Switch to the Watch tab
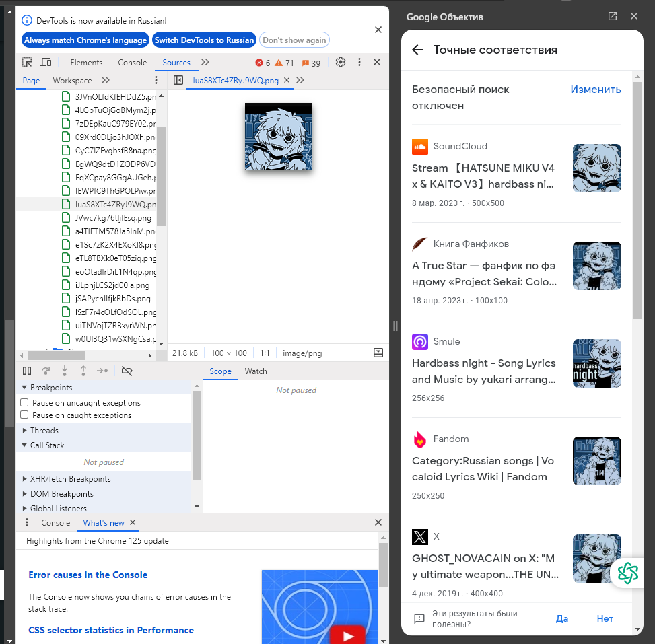 [256, 371]
